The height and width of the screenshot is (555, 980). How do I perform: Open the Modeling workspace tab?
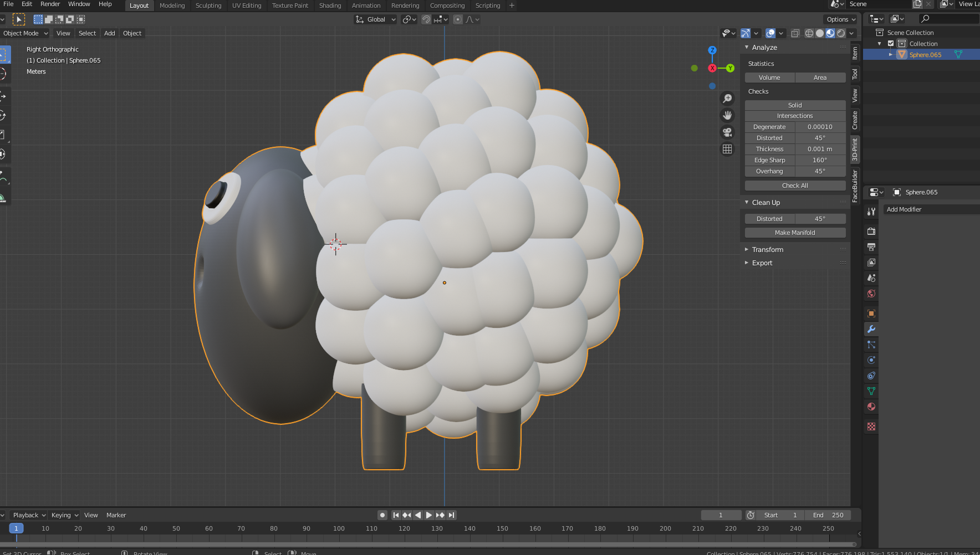[172, 6]
